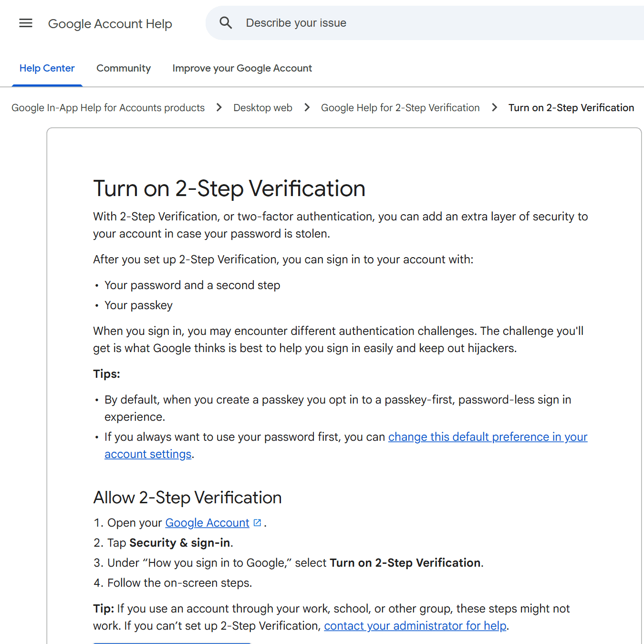The width and height of the screenshot is (644, 644).
Task: Select the Help Center tab
Action: tap(47, 68)
